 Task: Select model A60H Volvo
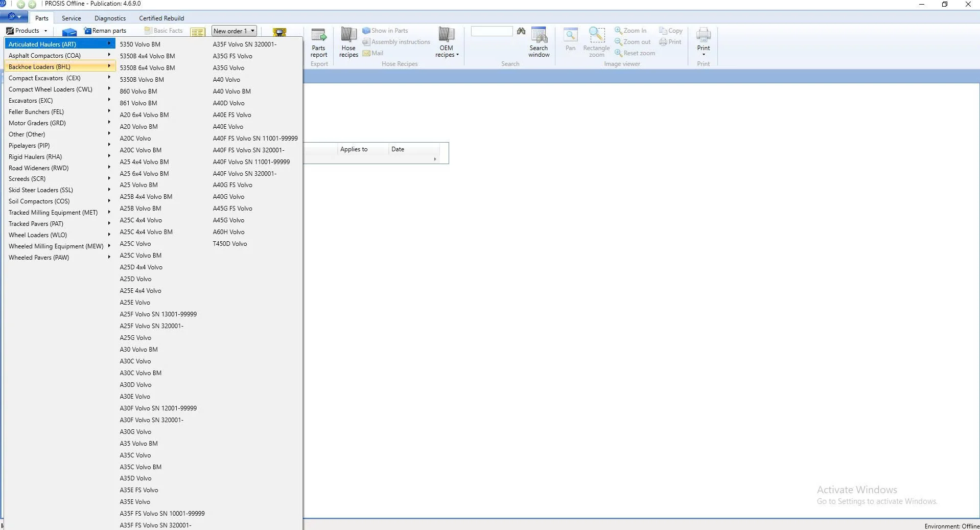pos(228,232)
